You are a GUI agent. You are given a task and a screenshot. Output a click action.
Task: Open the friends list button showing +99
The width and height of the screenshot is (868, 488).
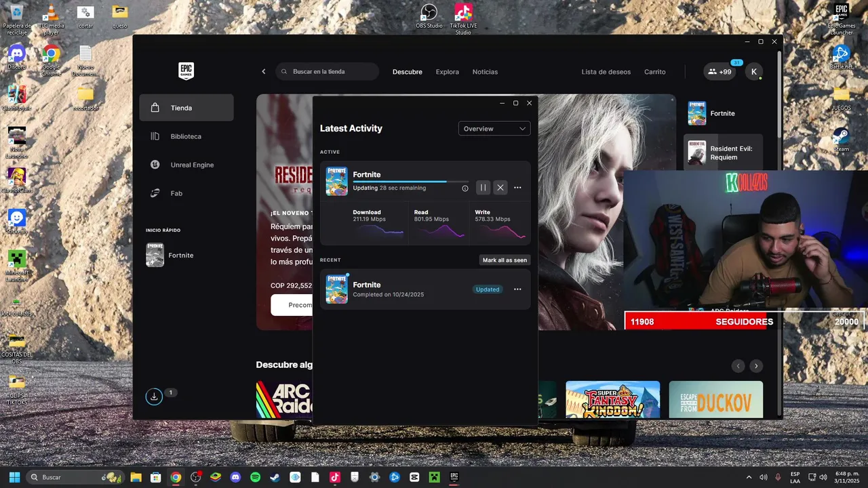point(719,72)
